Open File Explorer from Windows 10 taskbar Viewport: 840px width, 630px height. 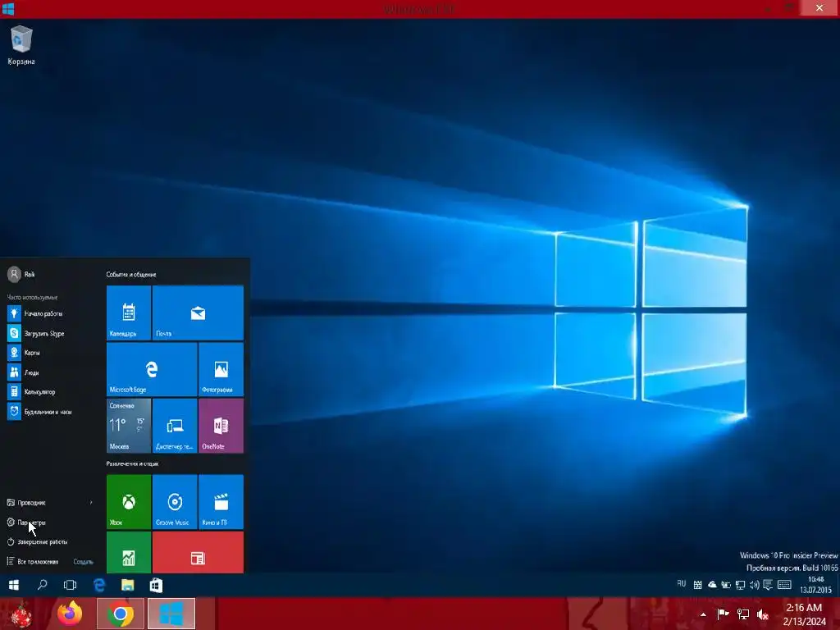point(127,585)
